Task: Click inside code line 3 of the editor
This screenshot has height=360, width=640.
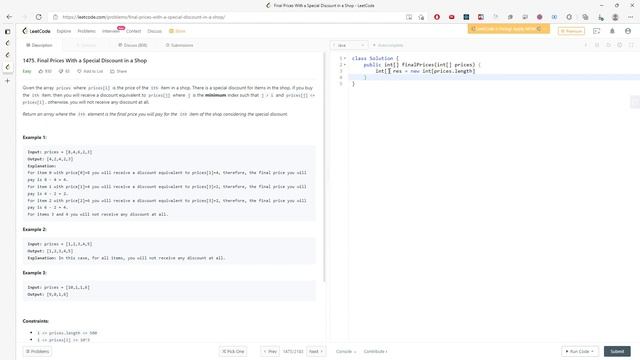Action: (x=425, y=71)
